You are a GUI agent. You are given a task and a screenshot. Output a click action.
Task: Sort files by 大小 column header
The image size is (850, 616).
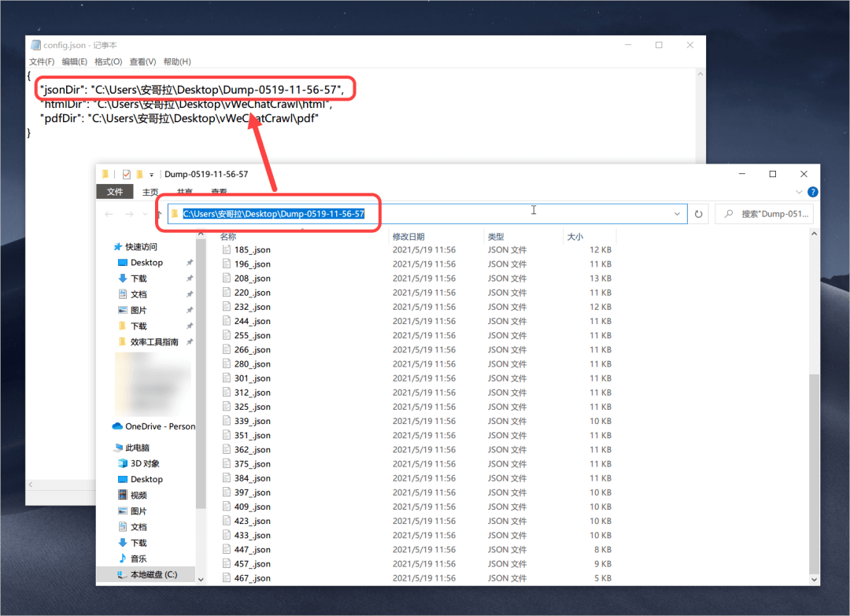(x=575, y=237)
